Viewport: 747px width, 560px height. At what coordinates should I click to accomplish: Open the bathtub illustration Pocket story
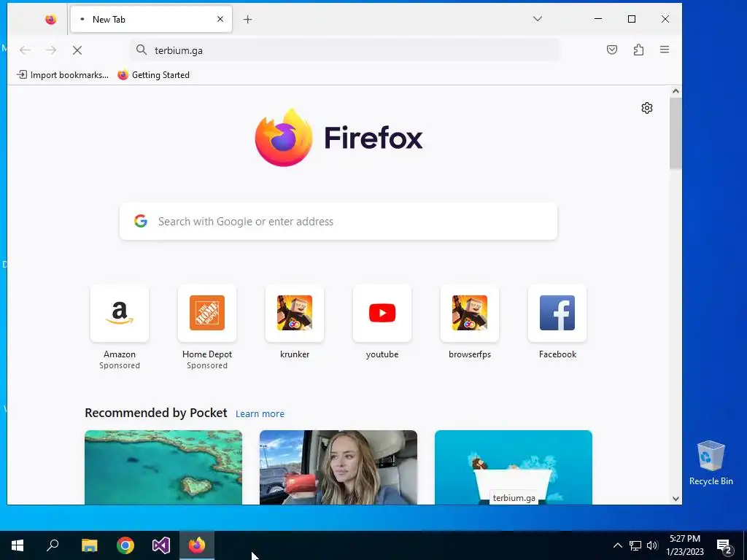513,467
